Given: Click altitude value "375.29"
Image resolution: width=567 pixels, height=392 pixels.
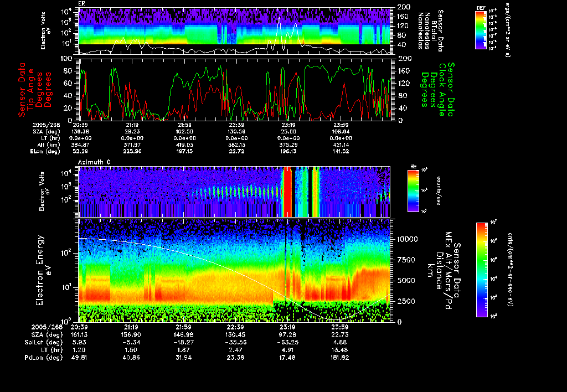Looking at the screenshot, I should tap(288, 145).
